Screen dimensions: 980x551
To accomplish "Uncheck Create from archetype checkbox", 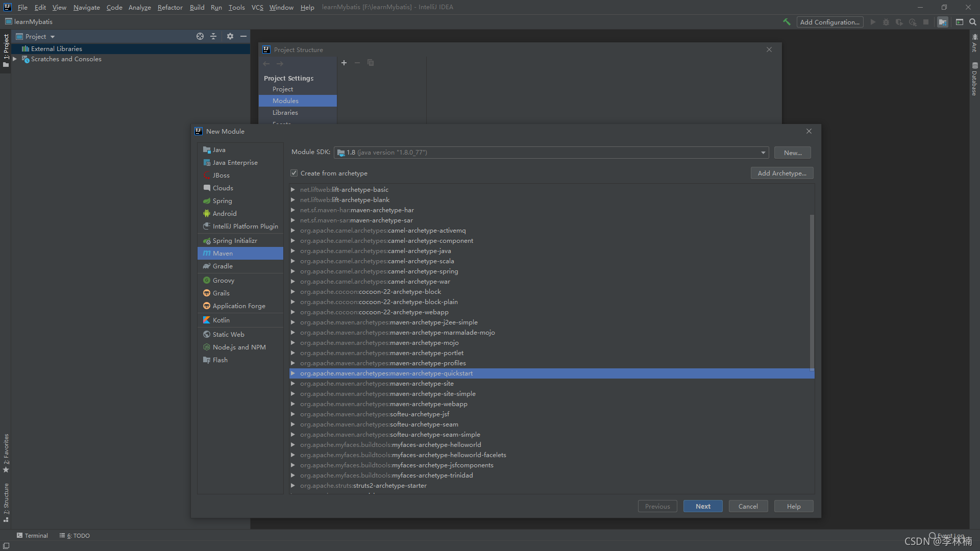I will point(294,173).
